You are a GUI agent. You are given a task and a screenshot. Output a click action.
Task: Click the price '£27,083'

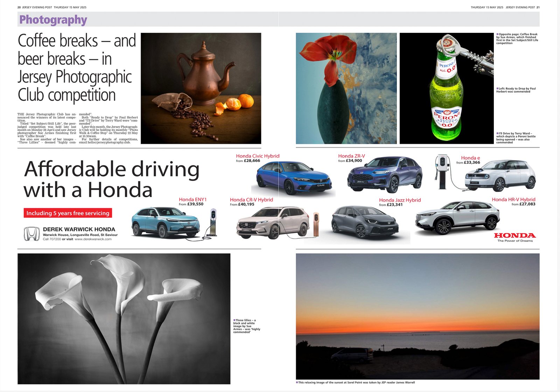(527, 204)
